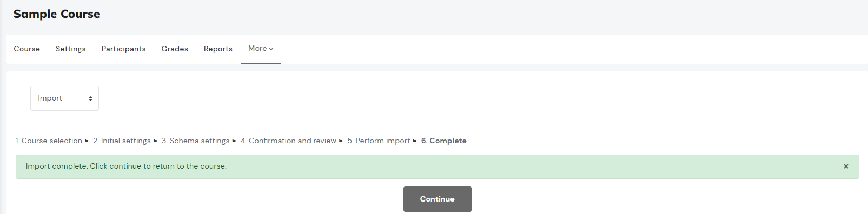Open the Import dropdown selector
The image size is (868, 214).
point(64,98)
